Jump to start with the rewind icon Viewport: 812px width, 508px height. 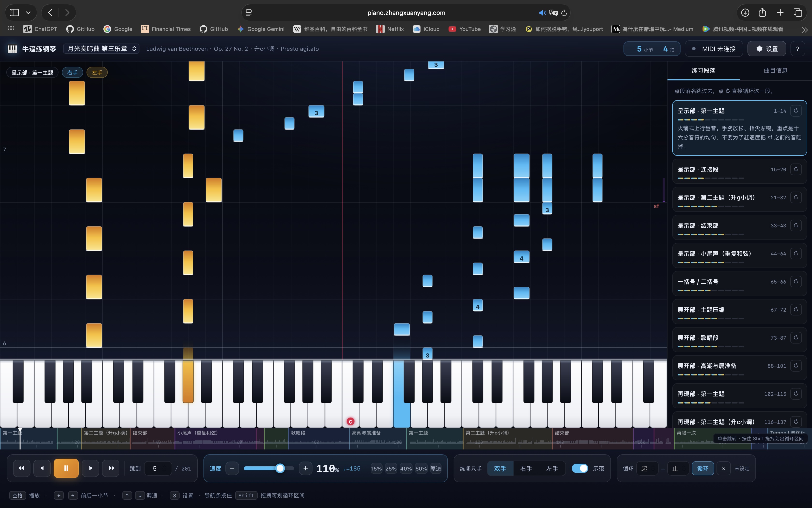[x=22, y=468]
